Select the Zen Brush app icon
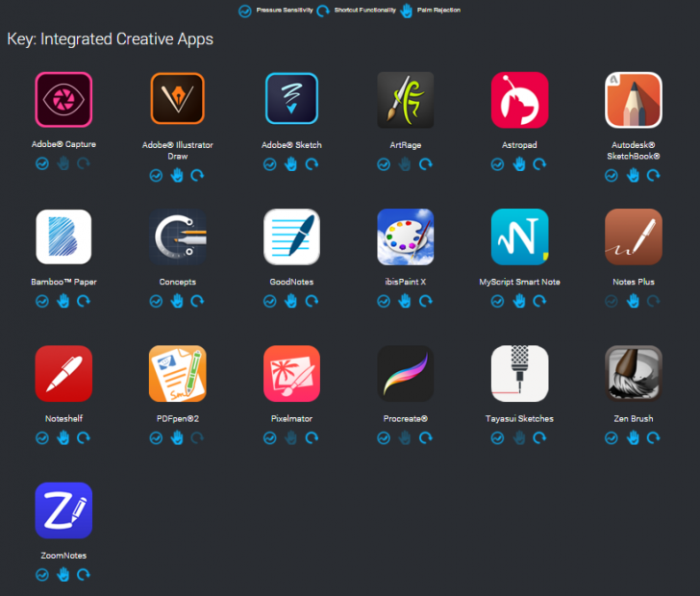700x596 pixels. coord(634,374)
